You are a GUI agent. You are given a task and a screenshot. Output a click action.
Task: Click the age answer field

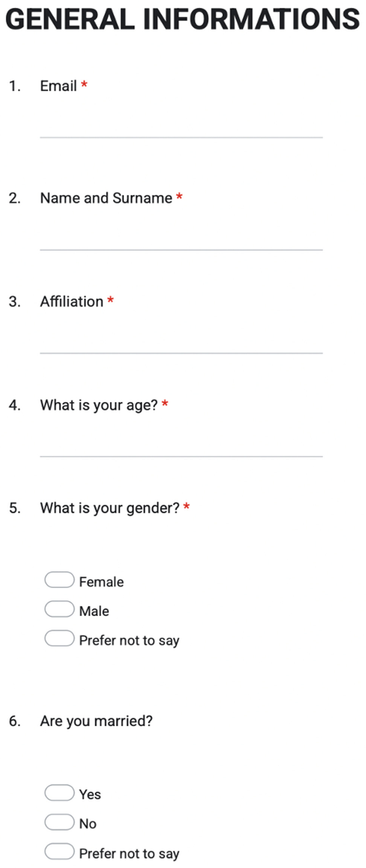coord(181,449)
